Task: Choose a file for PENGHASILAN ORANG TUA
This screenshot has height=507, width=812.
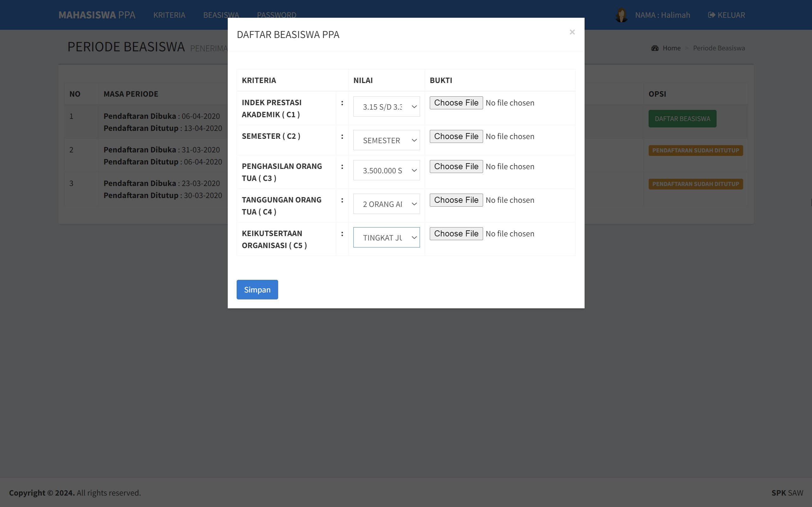Action: (456, 166)
